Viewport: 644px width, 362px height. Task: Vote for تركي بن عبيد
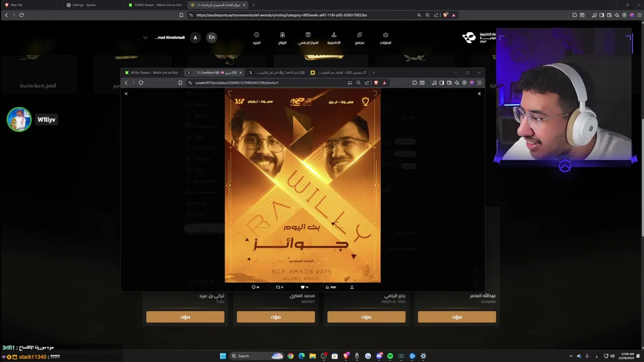(185, 317)
